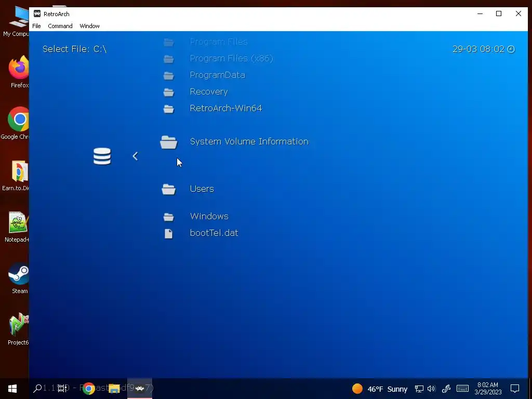Select the Notepad++ desktop shortcut

[17, 227]
